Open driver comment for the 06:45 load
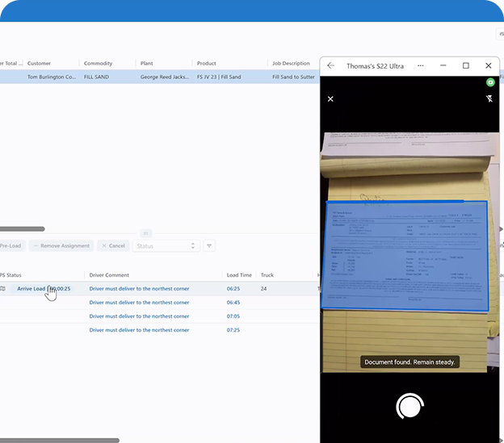This screenshot has height=443, width=504. pos(139,303)
